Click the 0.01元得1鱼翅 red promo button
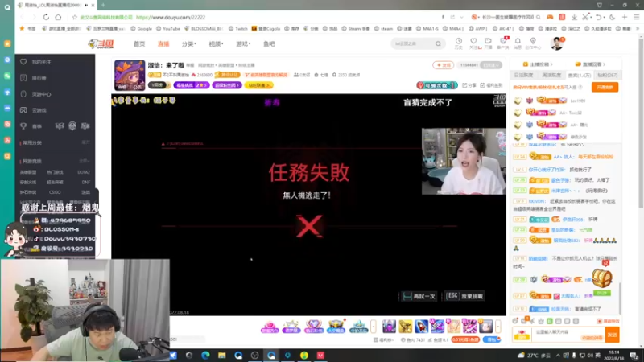Screen dimensions: 644x362 (465, 339)
